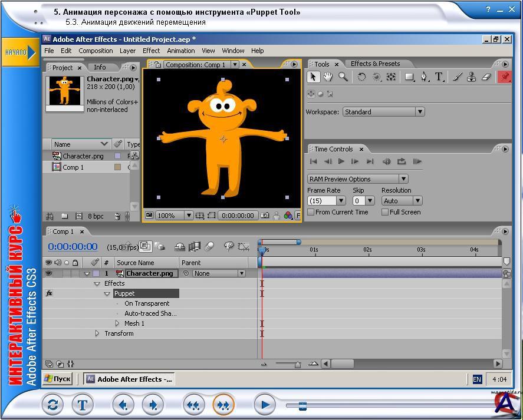Click the Пуск start button

58,379
